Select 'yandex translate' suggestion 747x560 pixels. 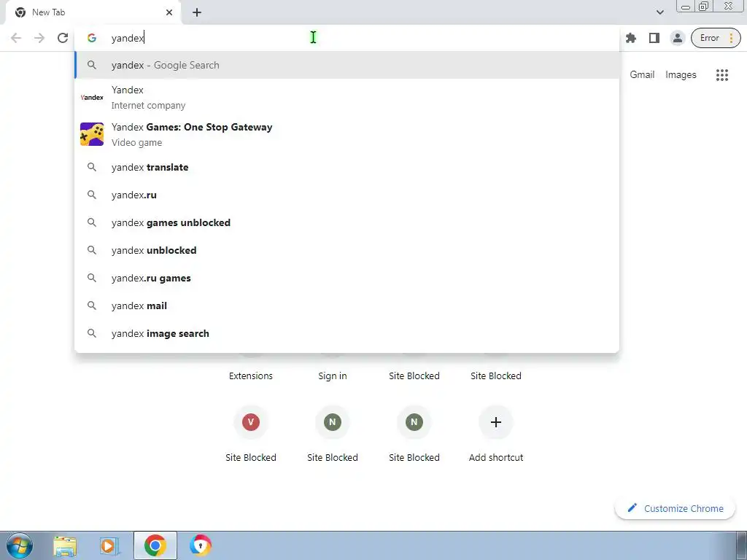[x=347, y=167]
